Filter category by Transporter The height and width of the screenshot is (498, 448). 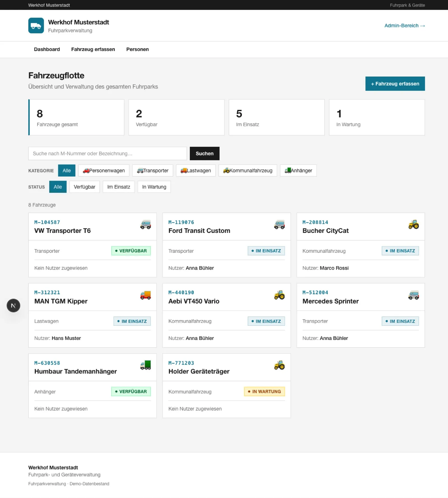pyautogui.click(x=153, y=170)
